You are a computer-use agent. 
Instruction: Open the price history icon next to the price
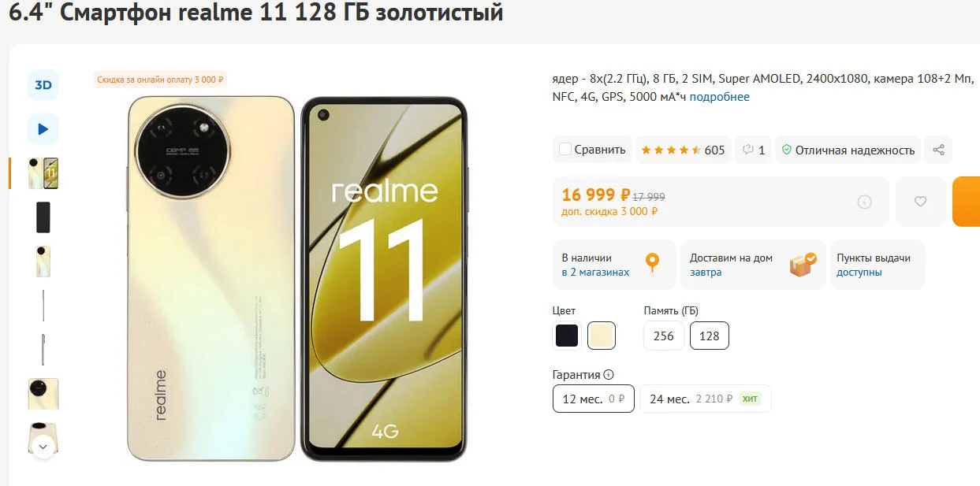pos(864,202)
